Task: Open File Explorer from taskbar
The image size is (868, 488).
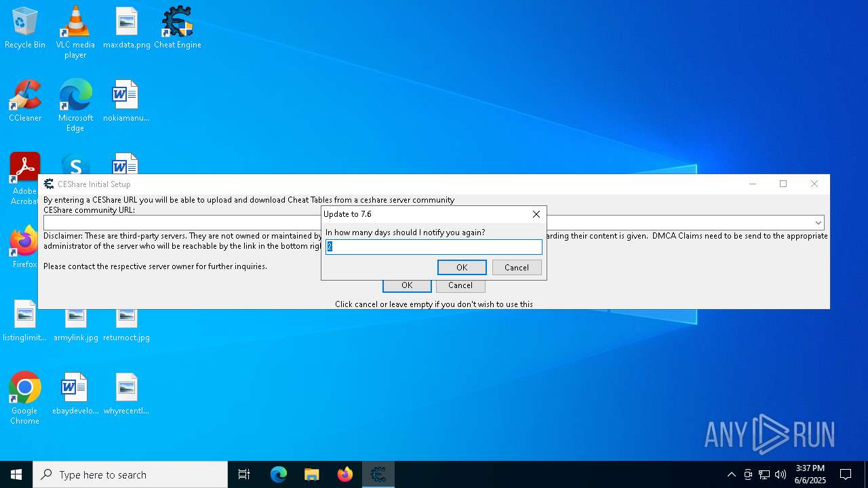Action: tap(311, 474)
